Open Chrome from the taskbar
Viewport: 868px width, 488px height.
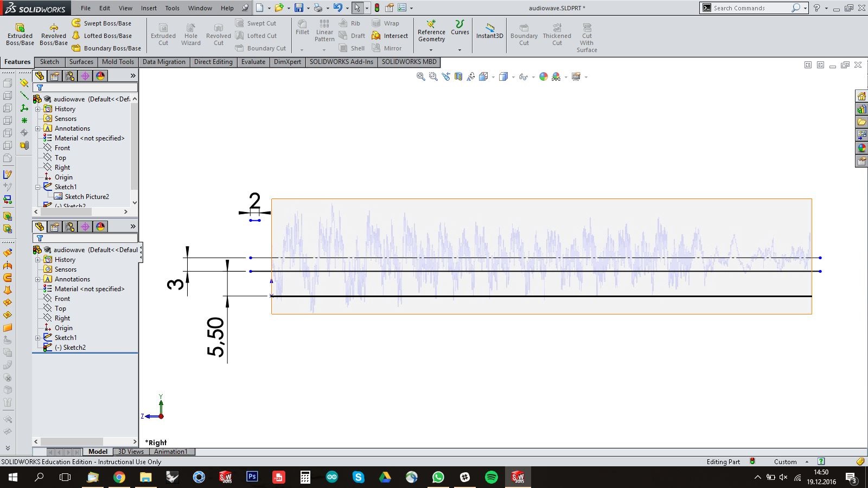point(119,477)
